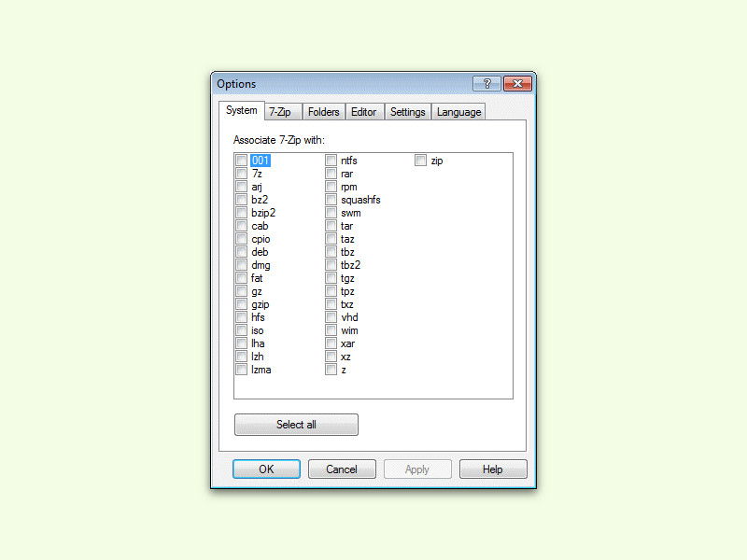The width and height of the screenshot is (747, 560).
Task: Check the tbz checkbox
Action: tap(331, 252)
